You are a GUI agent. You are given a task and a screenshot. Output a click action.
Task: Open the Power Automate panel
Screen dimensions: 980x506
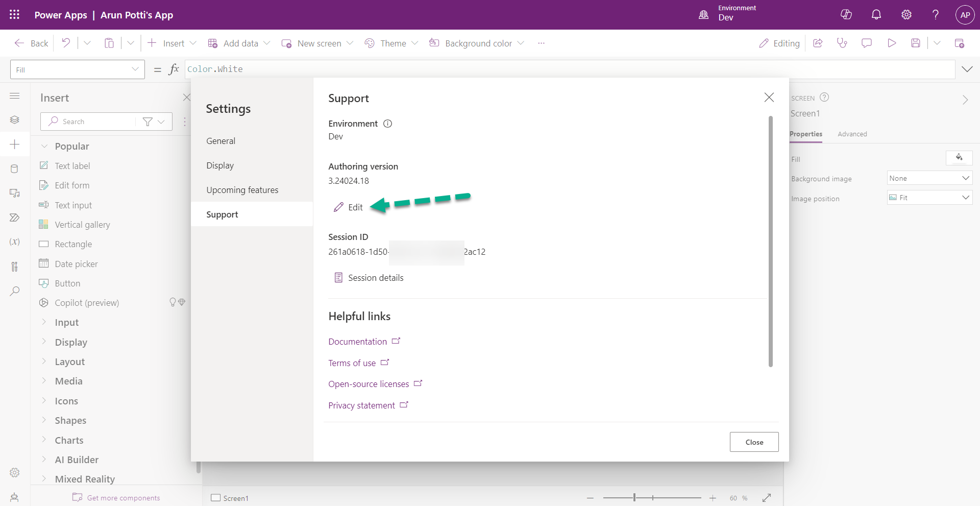click(x=15, y=217)
